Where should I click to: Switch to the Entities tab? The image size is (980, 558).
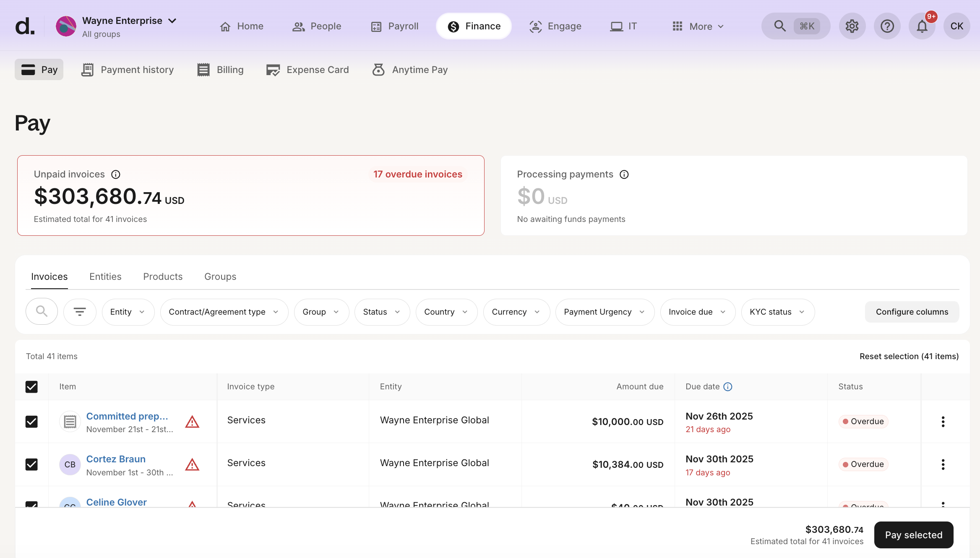pos(105,276)
